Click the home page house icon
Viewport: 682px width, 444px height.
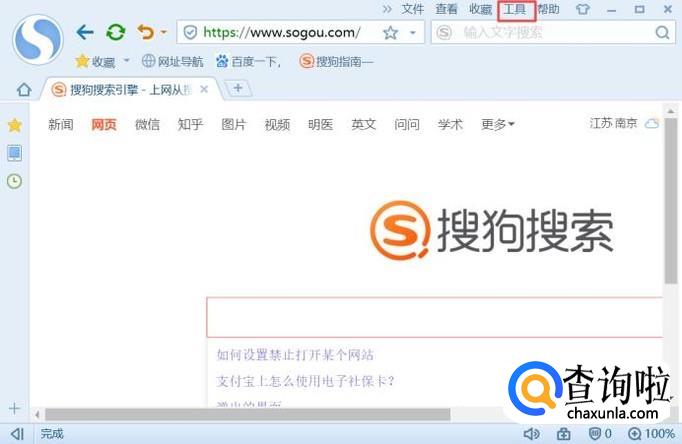tap(24, 90)
